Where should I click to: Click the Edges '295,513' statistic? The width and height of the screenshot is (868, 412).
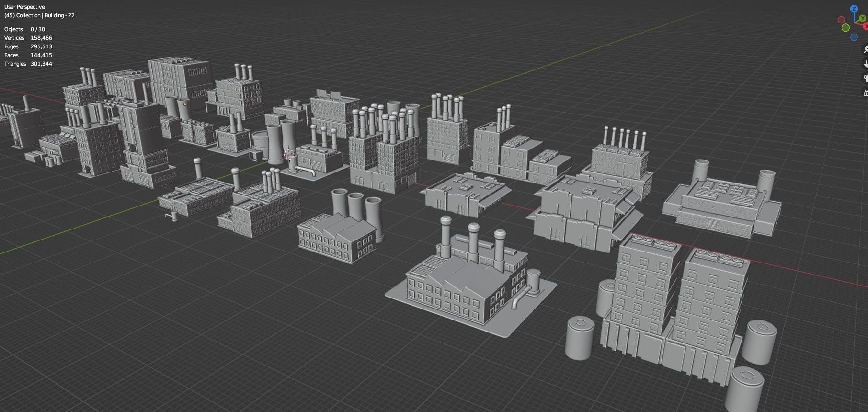(41, 46)
